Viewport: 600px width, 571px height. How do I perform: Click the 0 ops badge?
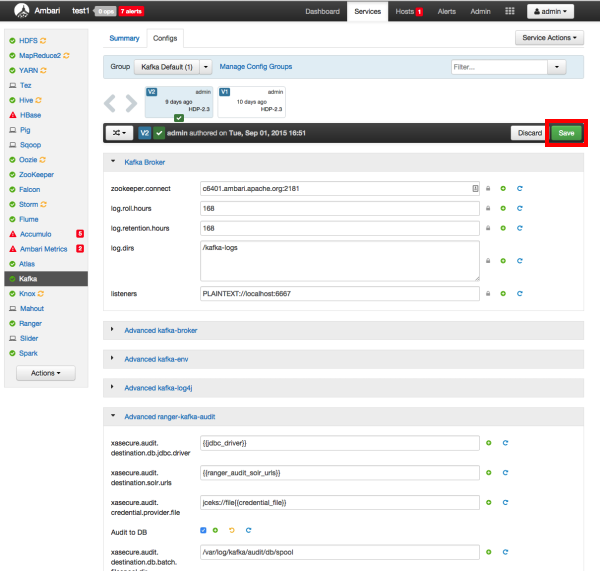(x=106, y=11)
